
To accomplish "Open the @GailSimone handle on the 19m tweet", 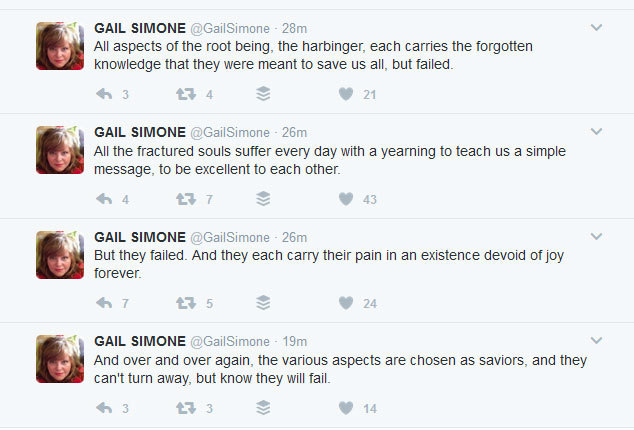I will point(230,341).
